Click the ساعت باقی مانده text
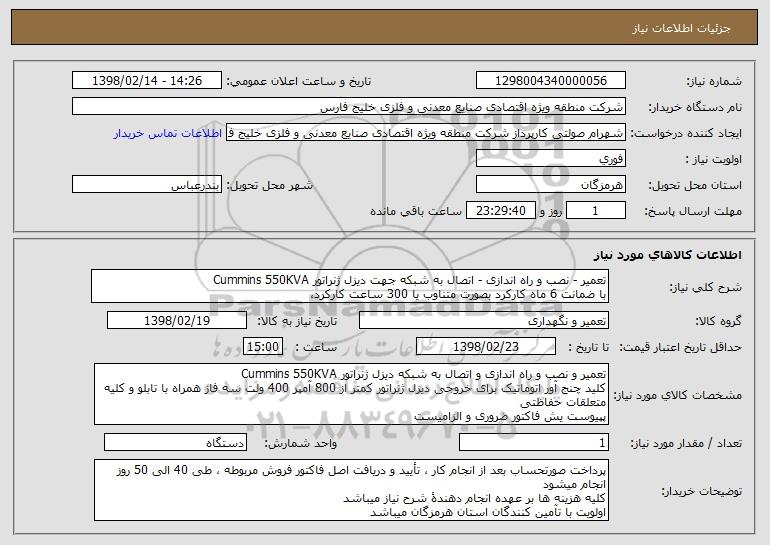This screenshot has height=545, width=770. pyautogui.click(x=416, y=211)
